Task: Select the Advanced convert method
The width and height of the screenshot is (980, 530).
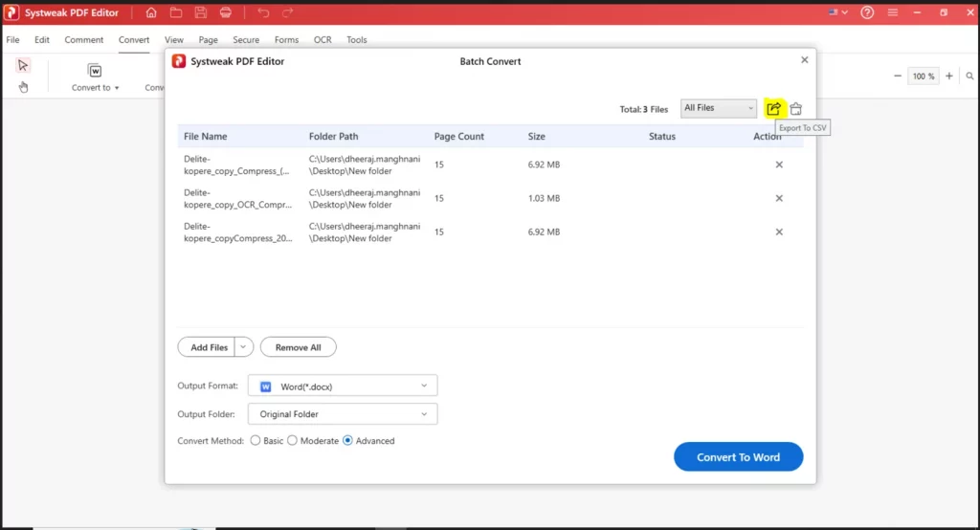Action: coord(347,441)
